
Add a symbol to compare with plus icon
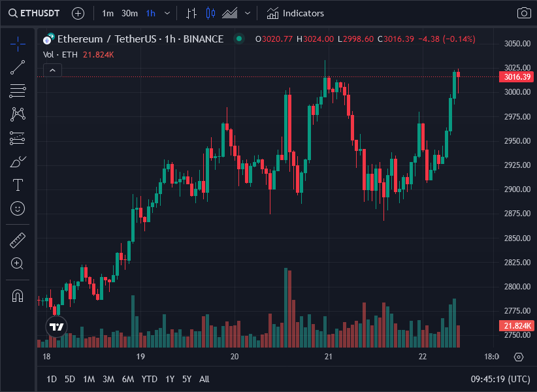[x=78, y=13]
